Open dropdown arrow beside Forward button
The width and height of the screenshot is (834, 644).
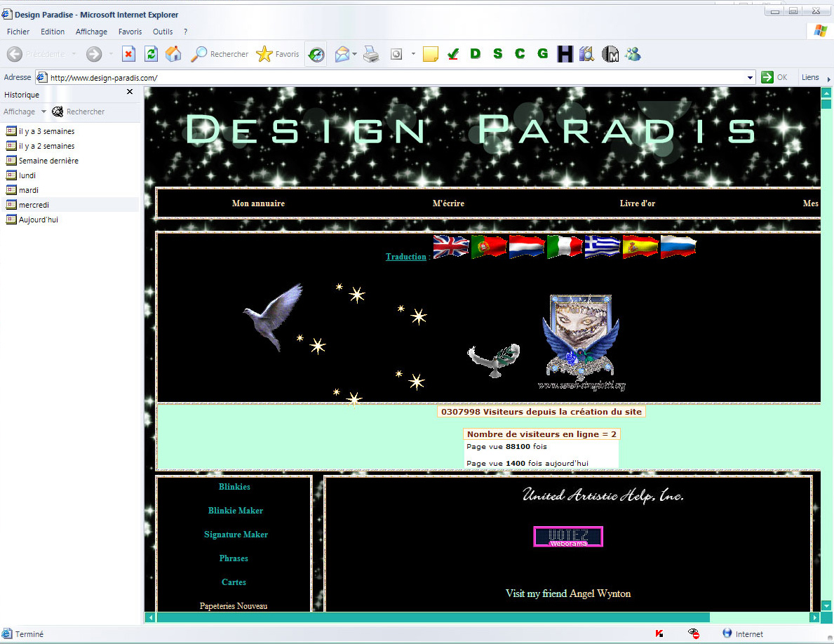111,54
